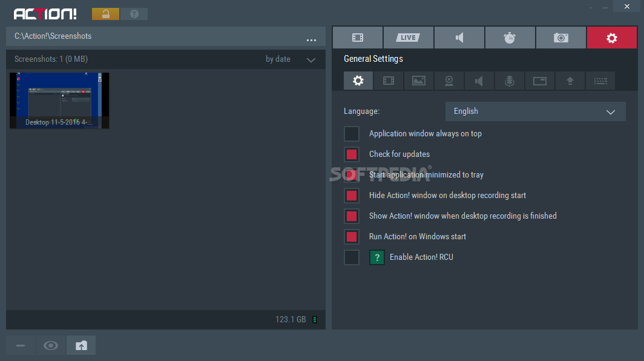The image size is (644, 361).
Task: Toggle Run Action! on Windows start
Action: [352, 236]
